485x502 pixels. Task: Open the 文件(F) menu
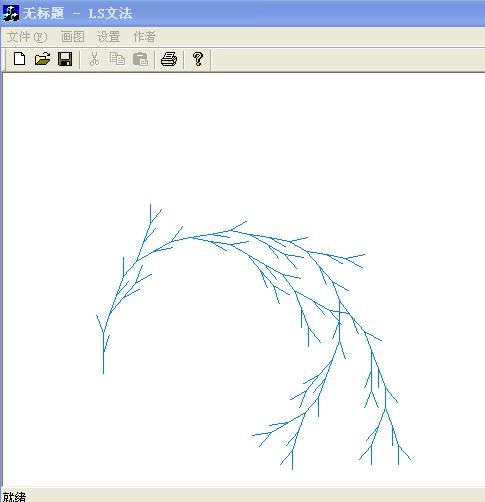[27, 37]
